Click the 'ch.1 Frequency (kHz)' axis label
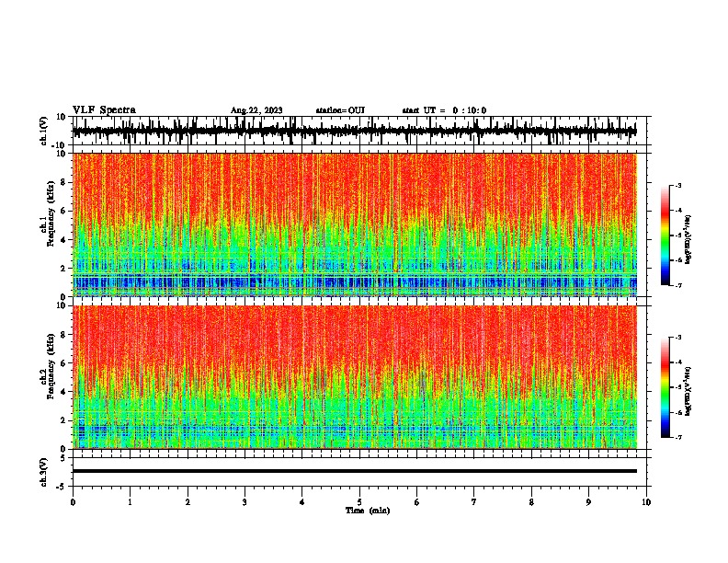 [48, 213]
